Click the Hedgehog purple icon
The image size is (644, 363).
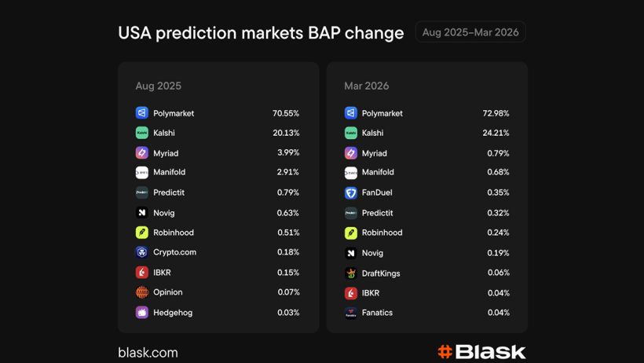tap(142, 313)
